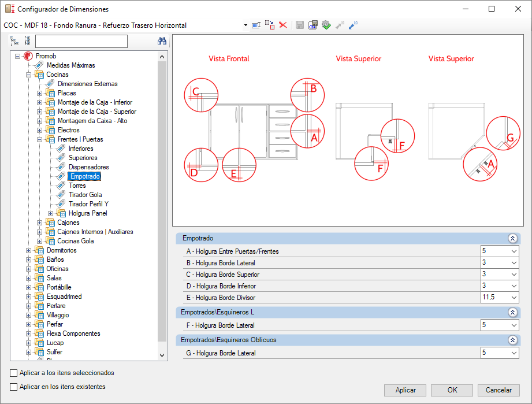The width and height of the screenshot is (532, 404).
Task: Select the Tirador Gola tree item
Action: pos(85,195)
